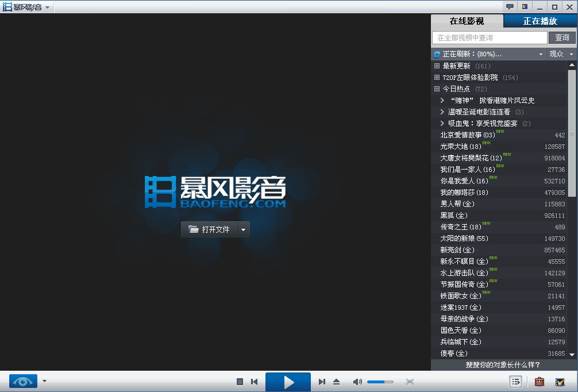Toggle fullscreen mode icon

[410, 382]
